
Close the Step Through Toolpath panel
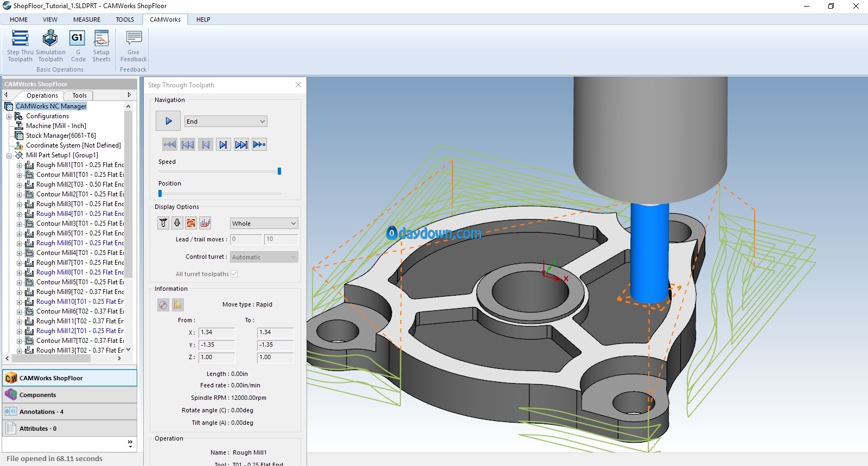[298, 85]
